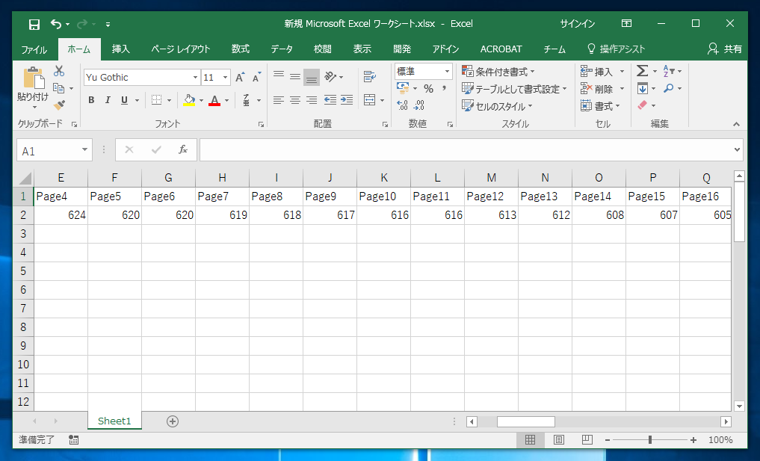Switch to the データ tab

pyautogui.click(x=282, y=49)
